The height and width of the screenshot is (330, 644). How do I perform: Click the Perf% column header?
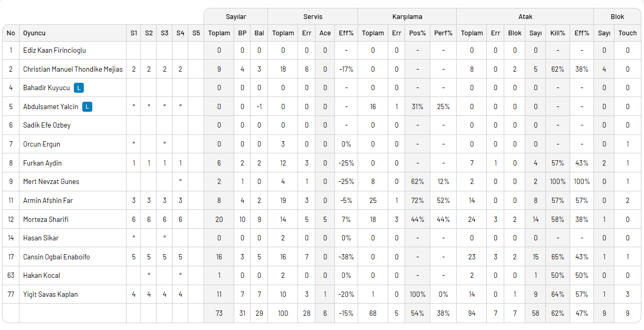[443, 33]
